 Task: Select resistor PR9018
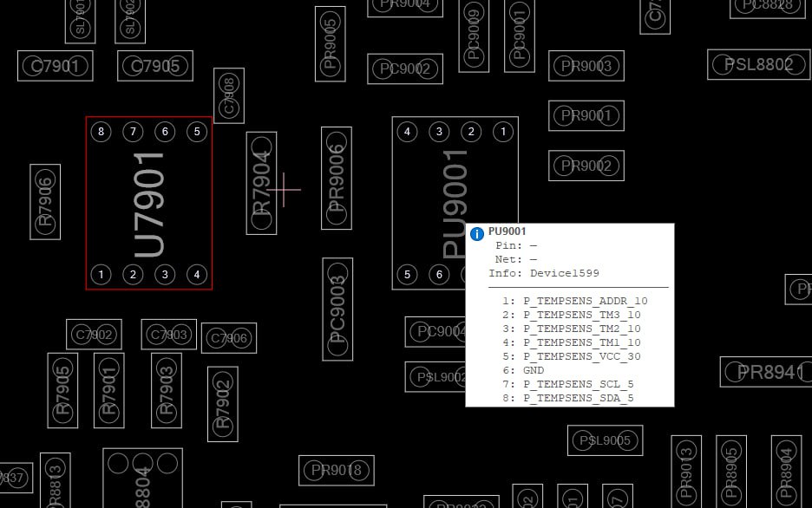point(337,470)
